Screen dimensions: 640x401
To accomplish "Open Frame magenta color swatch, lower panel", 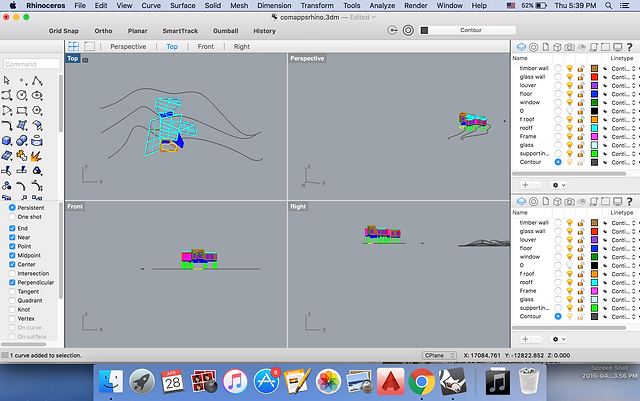I will pos(594,291).
